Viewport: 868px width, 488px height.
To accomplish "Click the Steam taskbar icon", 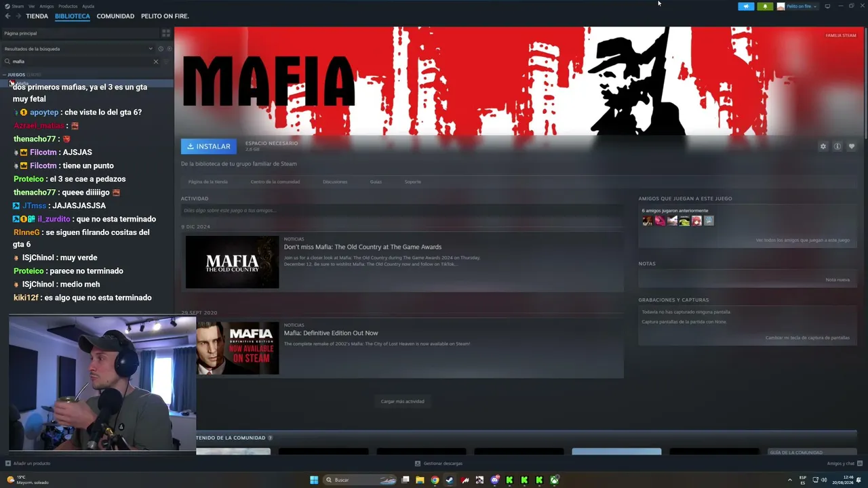I will (x=450, y=480).
